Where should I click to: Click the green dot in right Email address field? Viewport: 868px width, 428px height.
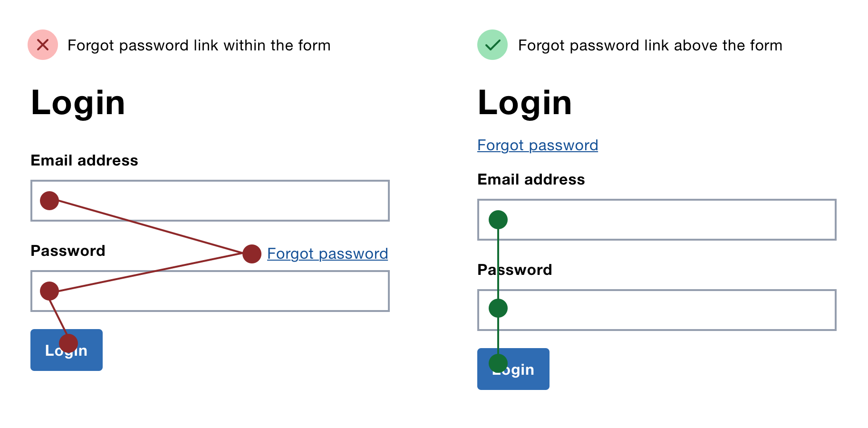[498, 220]
